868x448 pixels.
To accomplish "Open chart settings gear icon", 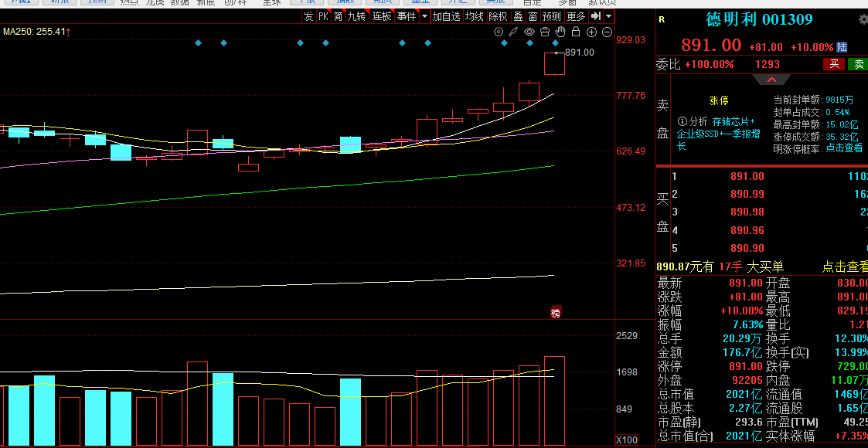I will point(499,32).
